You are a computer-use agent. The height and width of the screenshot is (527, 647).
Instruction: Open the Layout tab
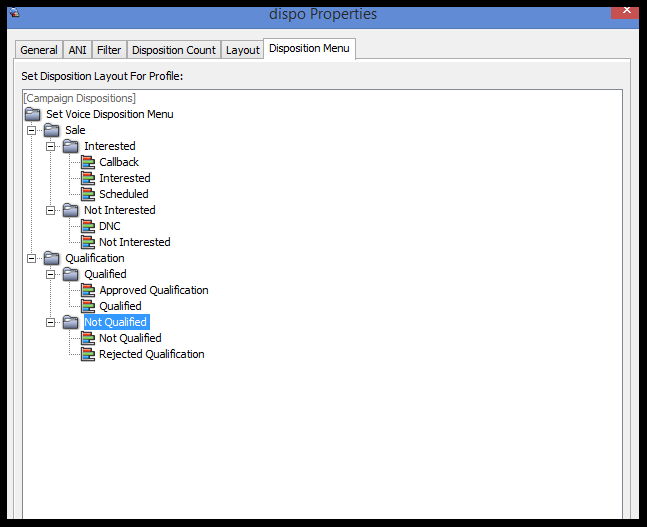coord(243,50)
